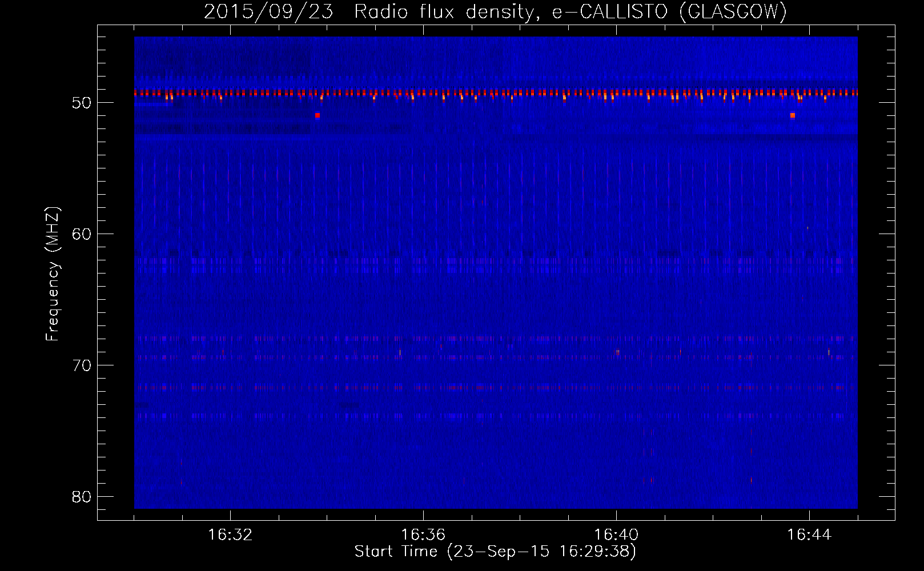Image resolution: width=924 pixels, height=571 pixels.
Task: Click the 'Start Time (23-Sep-15 16:29:38)' label
Action: 495,552
